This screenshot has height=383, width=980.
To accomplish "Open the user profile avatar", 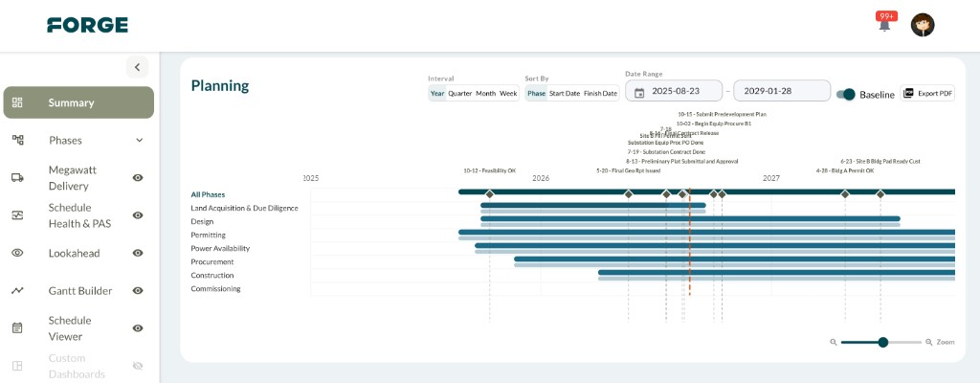I will click(x=923, y=25).
